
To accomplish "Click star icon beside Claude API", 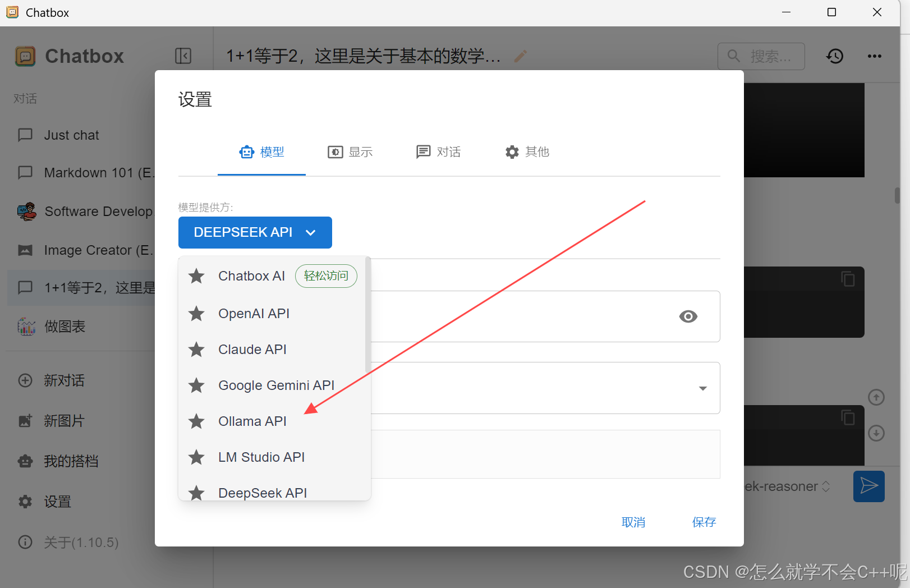I will pos(196,350).
